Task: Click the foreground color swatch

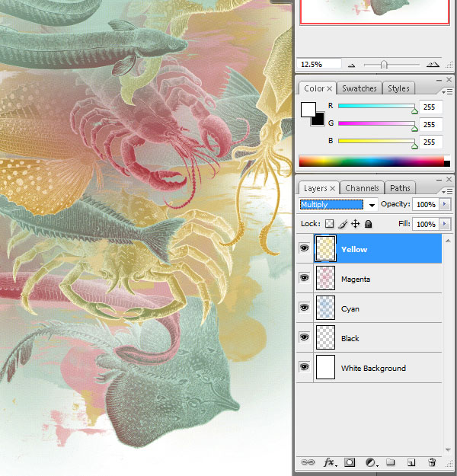Action: click(308, 109)
